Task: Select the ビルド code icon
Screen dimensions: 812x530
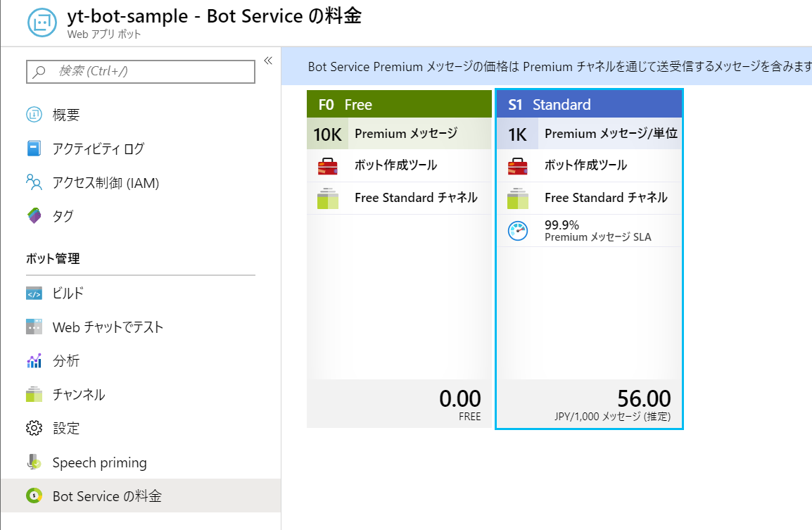Action: point(34,293)
